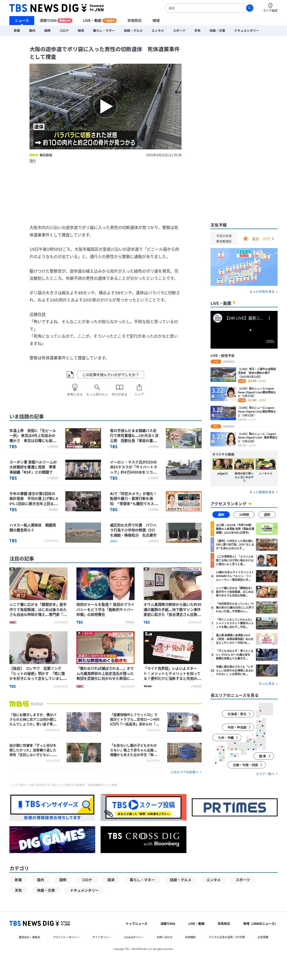Open 国内 sub-navigation item
This screenshot has width=287, height=980.
[32, 30]
